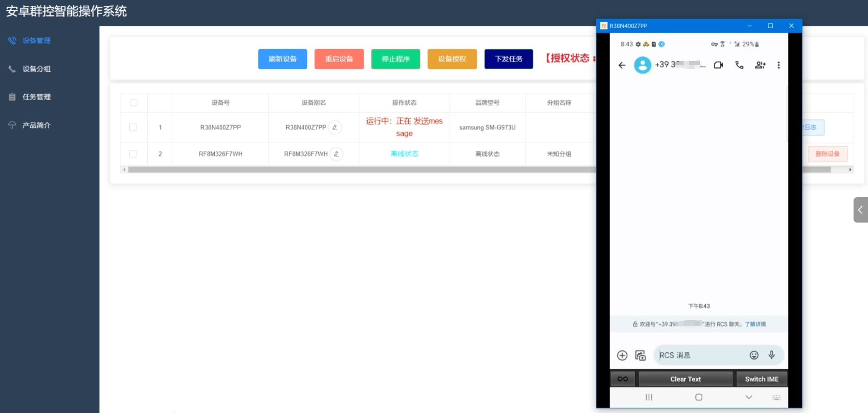The image size is (868, 413).
Task: Tap the chevron to hide the Android keyboard
Action: (749, 397)
